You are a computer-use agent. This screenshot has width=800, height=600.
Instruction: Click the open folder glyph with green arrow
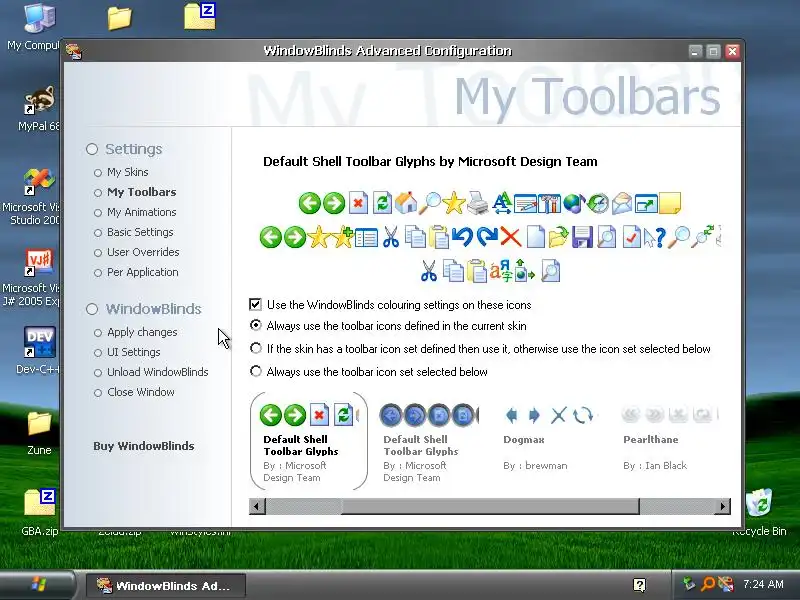tap(558, 237)
